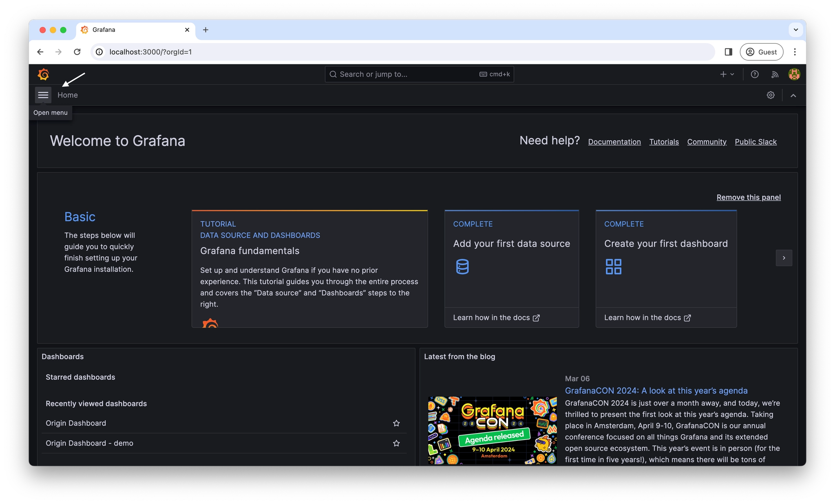Open the Documentation link
Viewport: 835px width, 504px height.
(614, 142)
